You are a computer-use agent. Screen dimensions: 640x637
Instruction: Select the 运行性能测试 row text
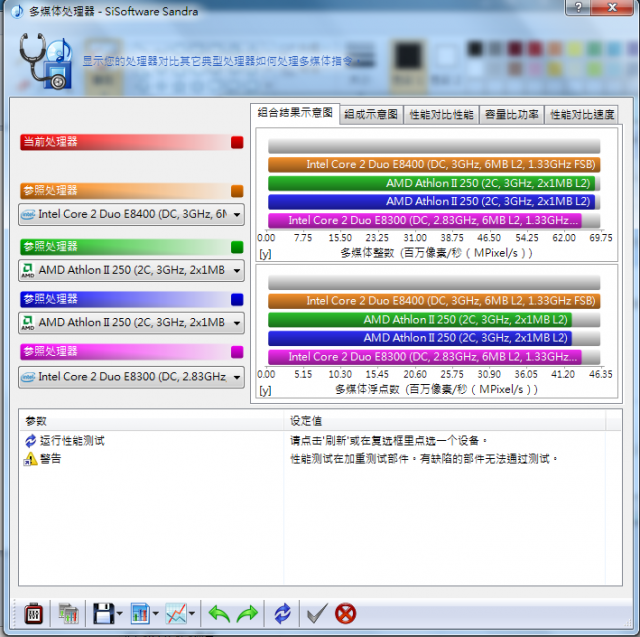point(72,441)
